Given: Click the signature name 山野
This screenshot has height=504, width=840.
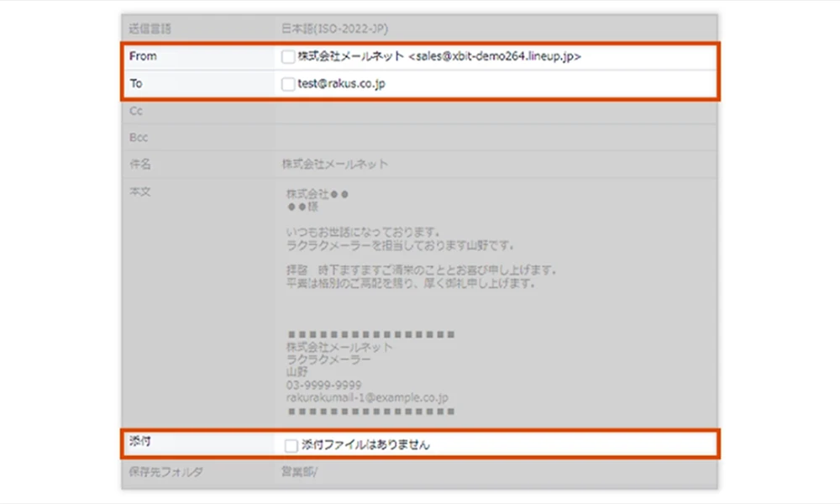Looking at the screenshot, I should tap(297, 372).
